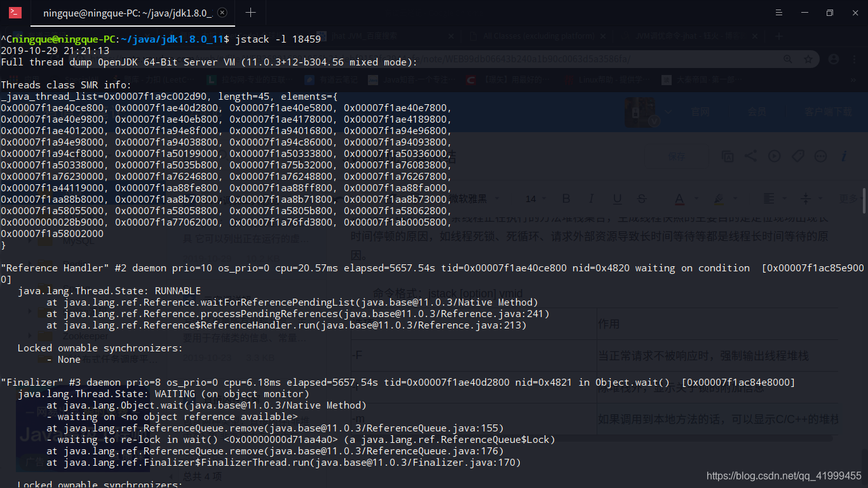Toggle Italic in the background note editor

[x=592, y=199]
